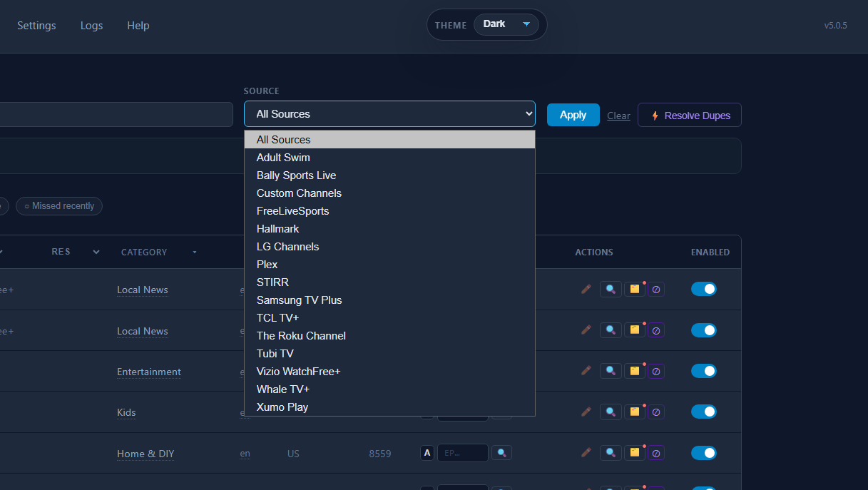Expand the RES column filter chevron
This screenshot has width=868, height=490.
(x=96, y=252)
